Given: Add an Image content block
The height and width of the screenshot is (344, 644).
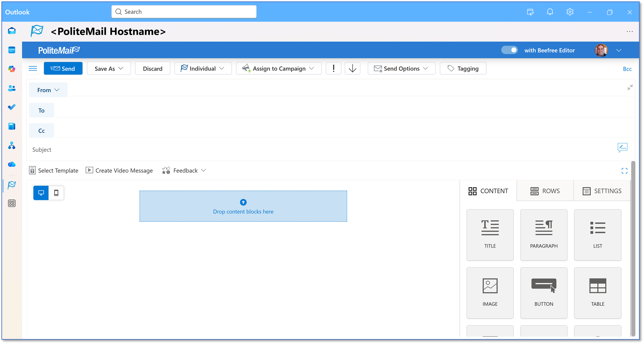Looking at the screenshot, I should point(490,293).
